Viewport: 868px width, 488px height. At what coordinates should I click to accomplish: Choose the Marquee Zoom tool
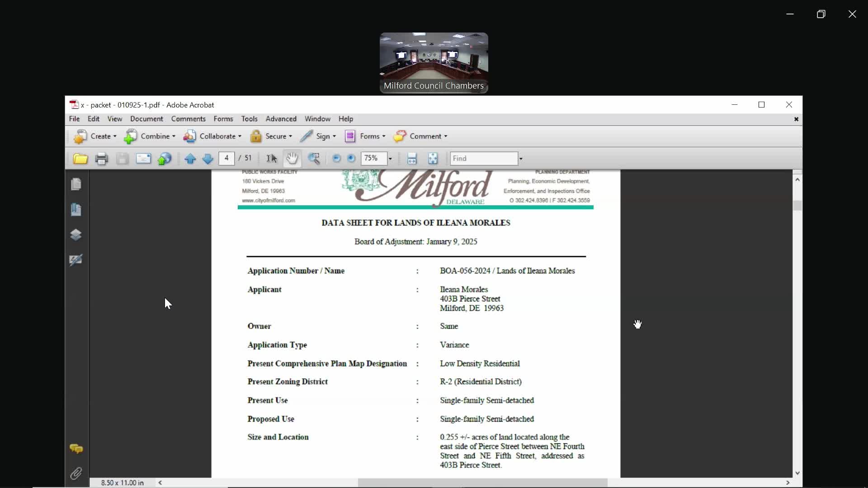(x=314, y=159)
